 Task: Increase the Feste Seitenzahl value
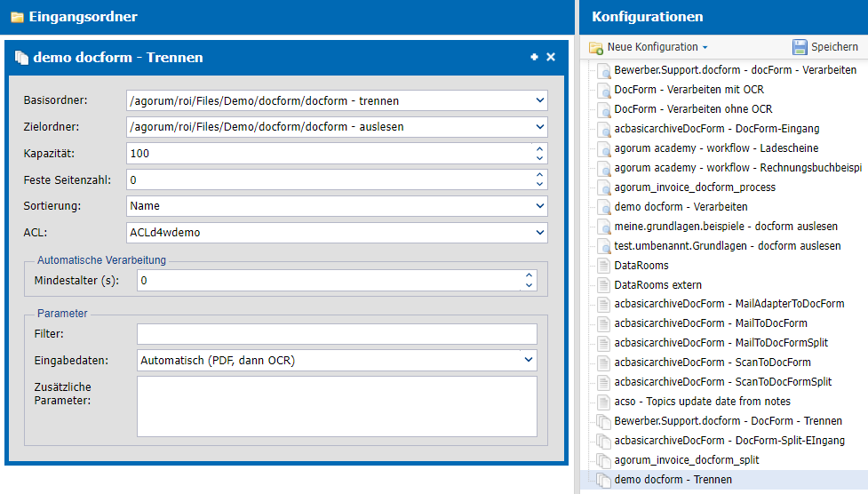tap(540, 175)
